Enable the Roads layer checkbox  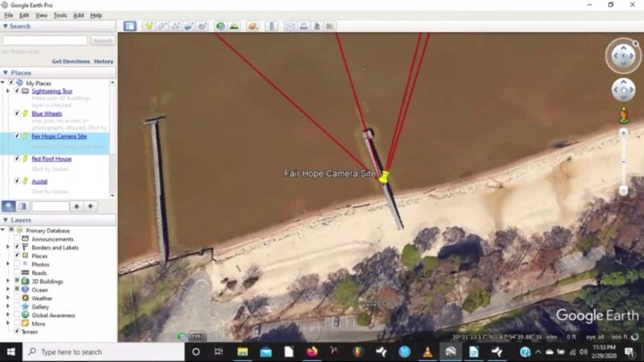coord(17,273)
